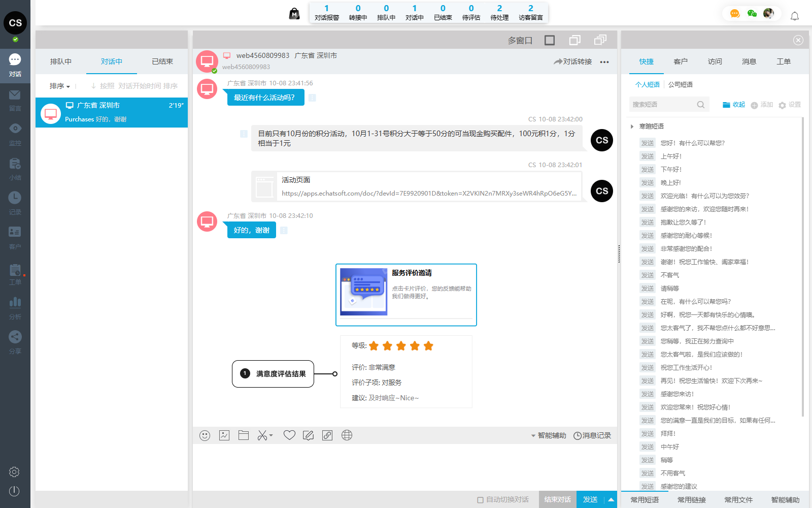Image resolution: width=812 pixels, height=508 pixels.
Task: Click the heart icon in chat toolbar
Action: point(289,435)
